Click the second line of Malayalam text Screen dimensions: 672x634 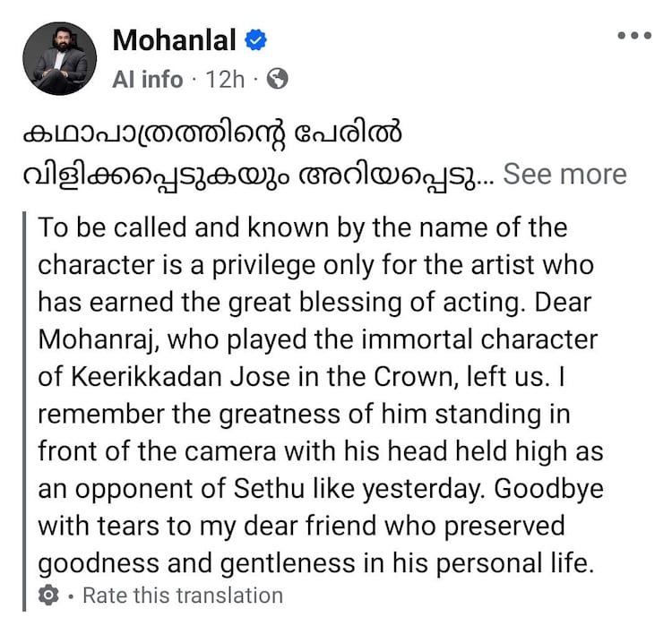click(251, 174)
